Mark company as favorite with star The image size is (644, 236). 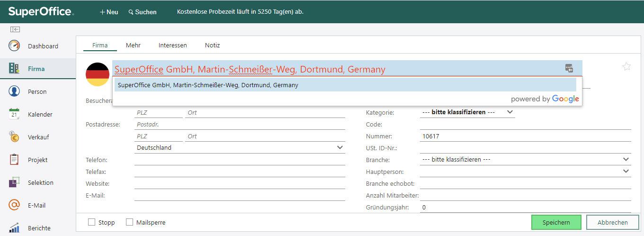pos(626,67)
